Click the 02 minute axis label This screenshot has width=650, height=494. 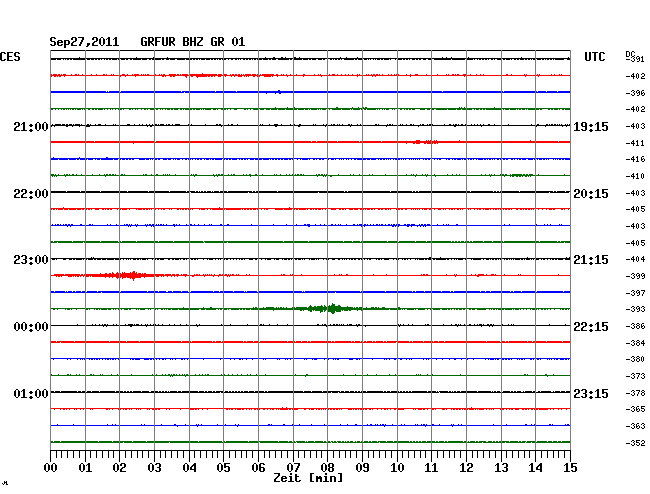point(119,467)
